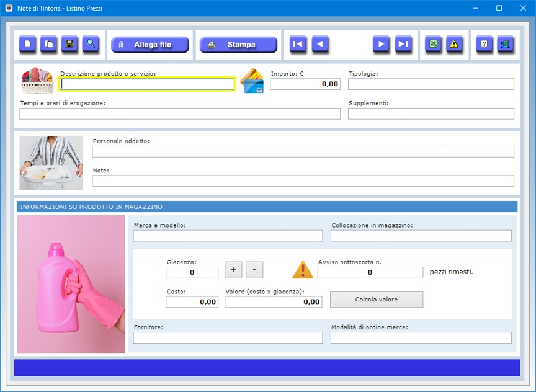This screenshot has height=392, width=536.
Task: Click the Collocazione in magazzino field
Action: [421, 236]
